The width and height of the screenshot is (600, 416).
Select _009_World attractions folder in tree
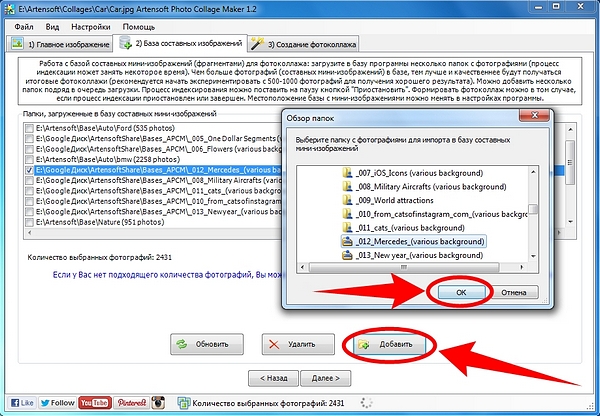pyautogui.click(x=394, y=201)
